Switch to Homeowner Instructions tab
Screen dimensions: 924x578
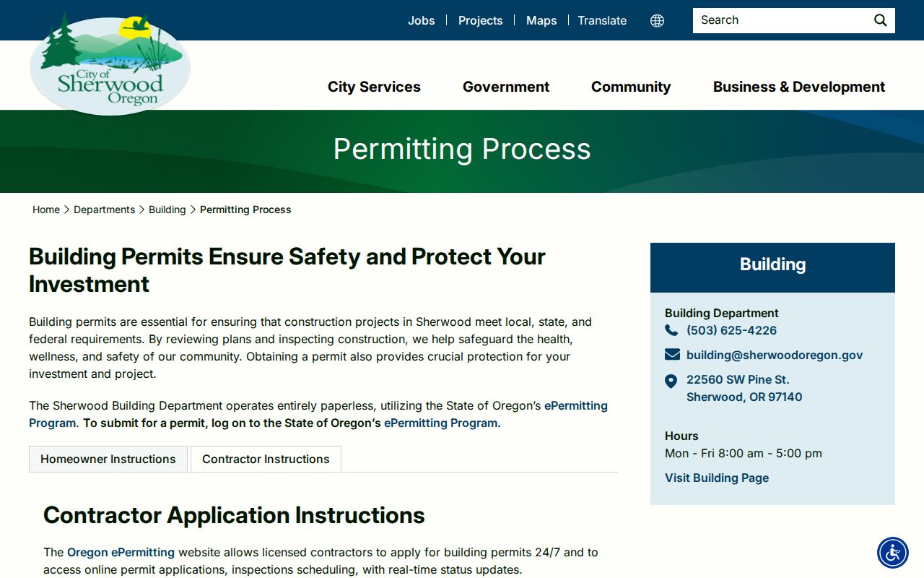[108, 459]
